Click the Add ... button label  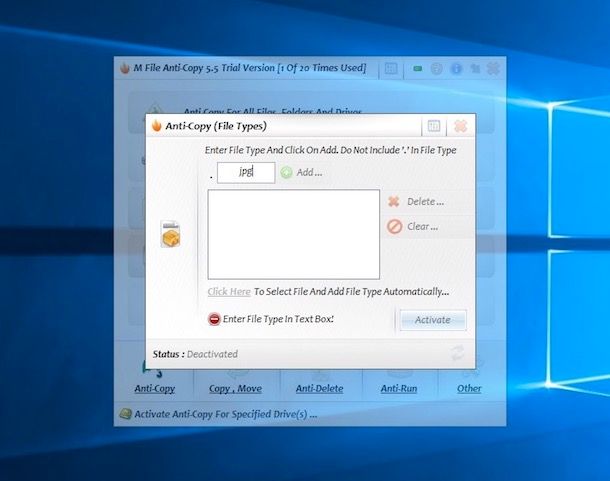309,172
